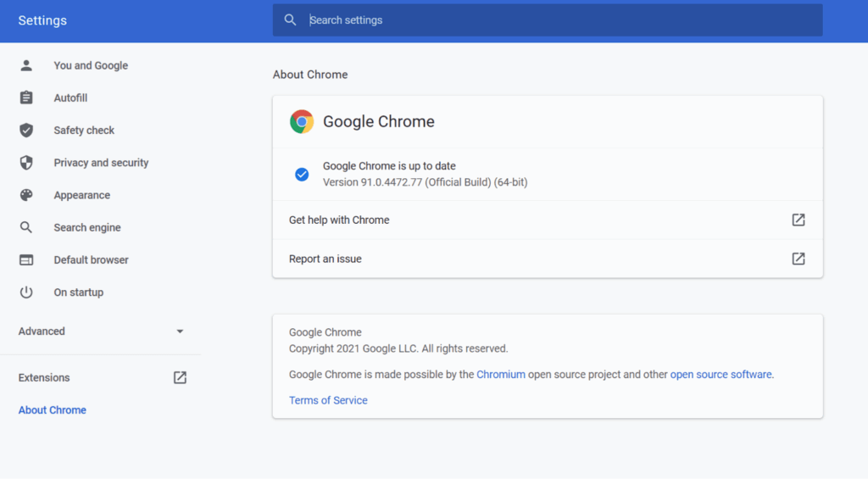Screen dimensions: 868x479
Task: Click the Google Chrome logo
Action: click(x=302, y=122)
